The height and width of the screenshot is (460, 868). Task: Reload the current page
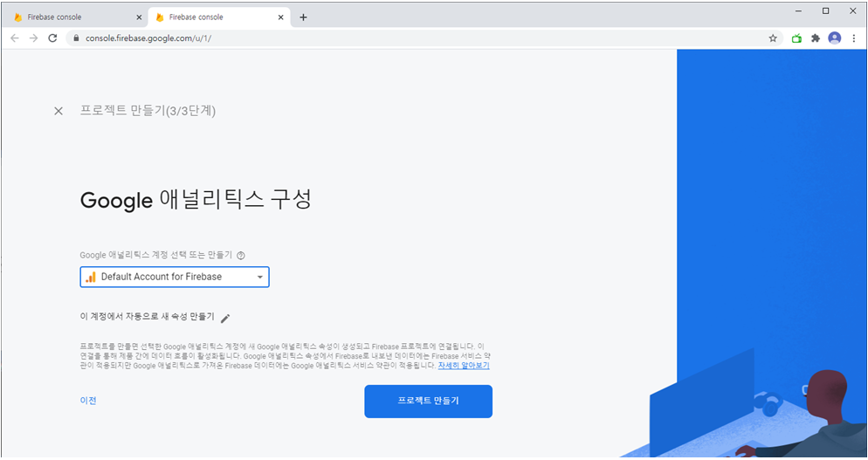coord(52,38)
